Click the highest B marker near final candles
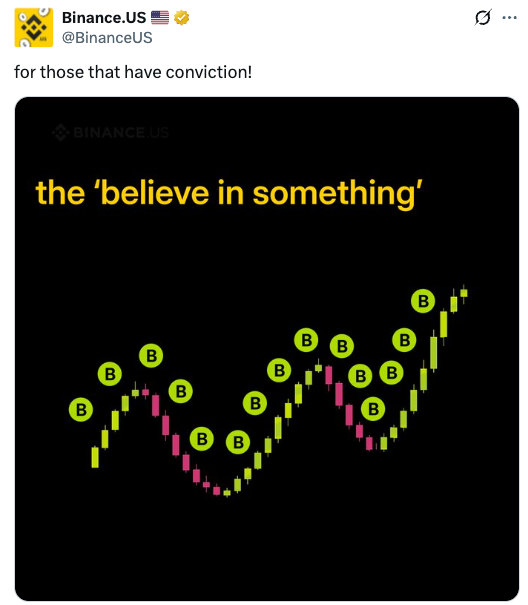 point(423,301)
